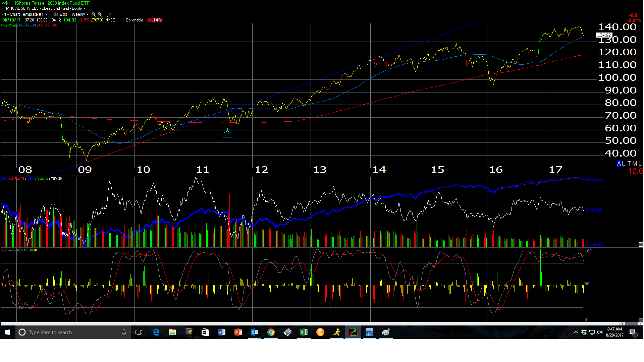Show hidden system tray icons
The width and height of the screenshot is (644, 362).
576,332
